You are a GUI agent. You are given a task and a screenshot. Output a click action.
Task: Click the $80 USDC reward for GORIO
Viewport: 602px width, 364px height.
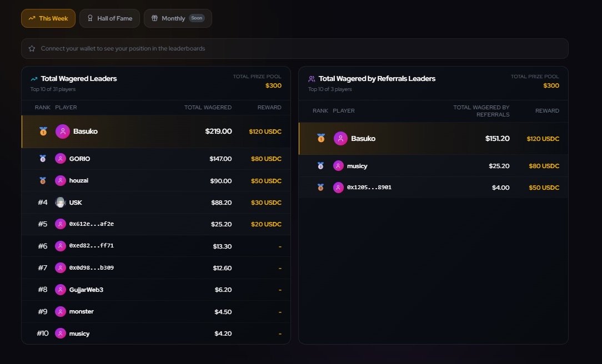click(266, 159)
